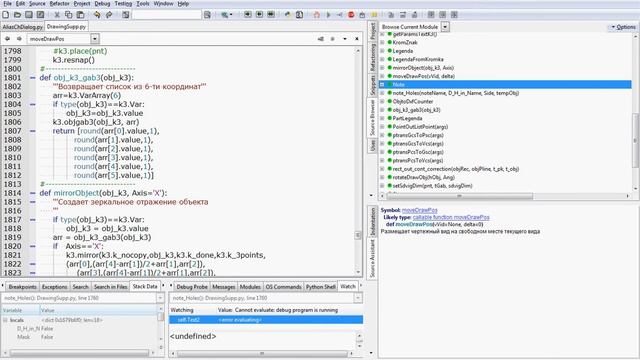Open the Tools menu

pos(142,4)
